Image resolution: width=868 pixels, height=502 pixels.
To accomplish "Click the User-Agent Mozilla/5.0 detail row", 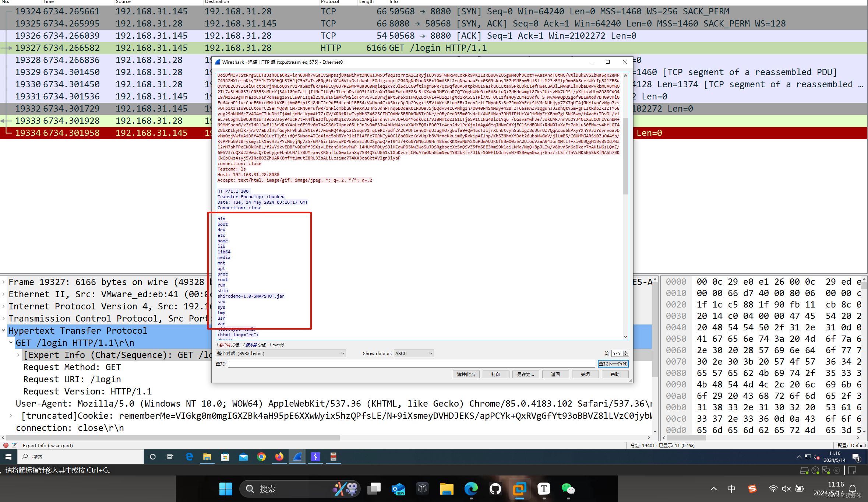I will 334,404.
